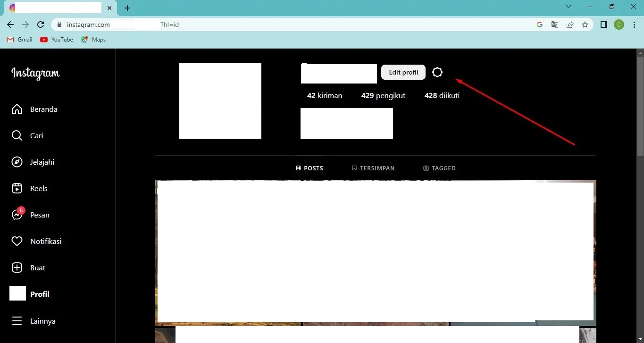Viewport: 644px width, 343px height.
Task: Open Pesan messenger icon with badge
Action: pos(17,214)
